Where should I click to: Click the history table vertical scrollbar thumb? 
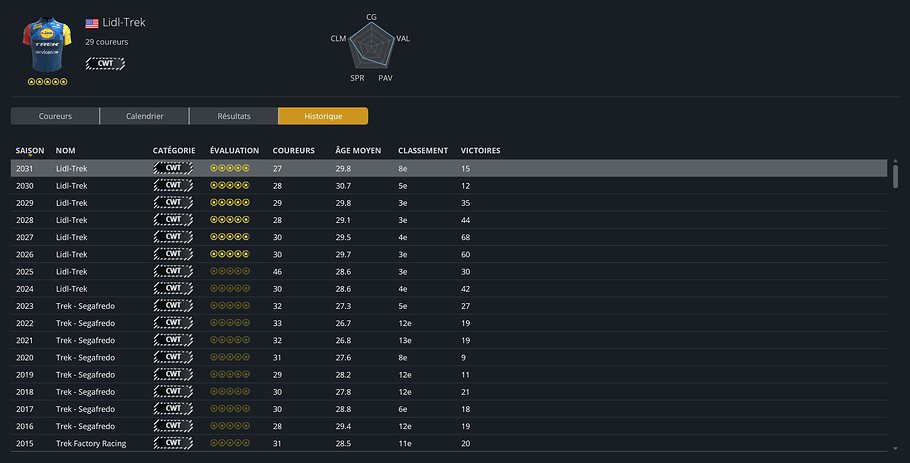[895, 175]
